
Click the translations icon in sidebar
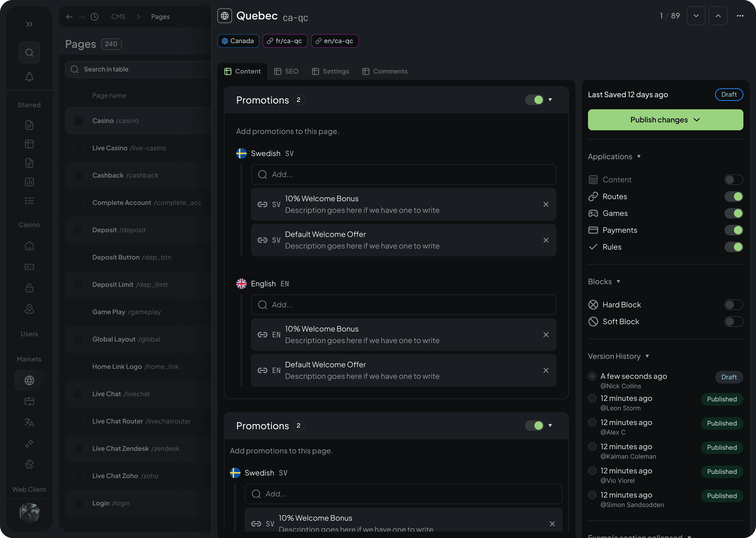[29, 422]
